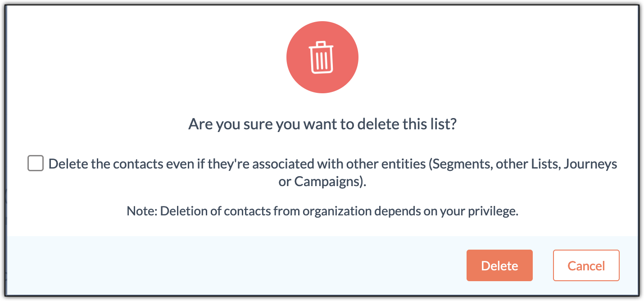Click the word "Segments" in the checkbox label
This screenshot has width=644, height=301.
coord(460,164)
